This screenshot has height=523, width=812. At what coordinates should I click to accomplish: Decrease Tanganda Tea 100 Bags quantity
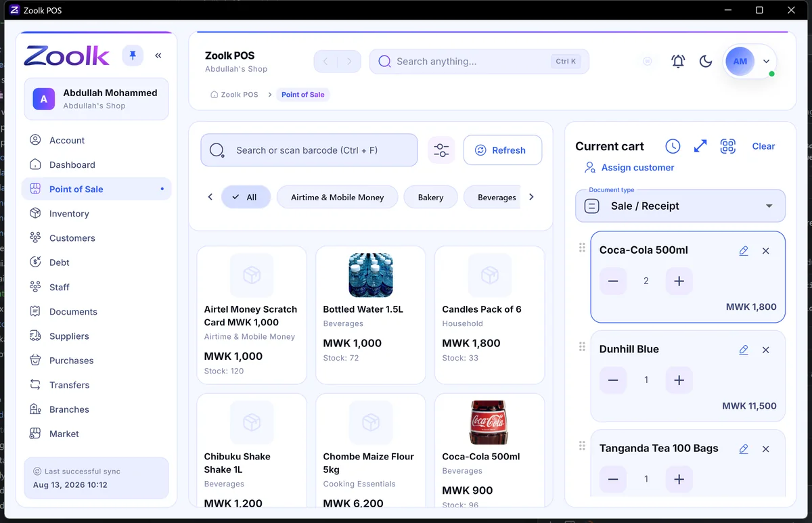coord(613,479)
